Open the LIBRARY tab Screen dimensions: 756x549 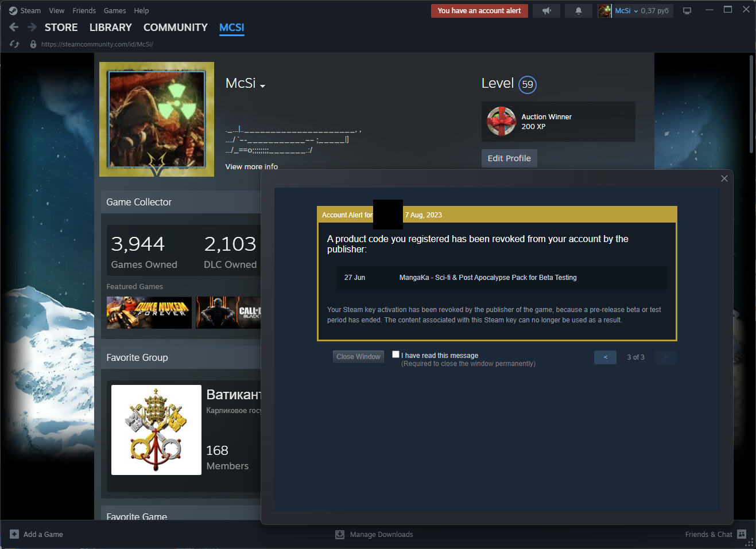coord(110,28)
